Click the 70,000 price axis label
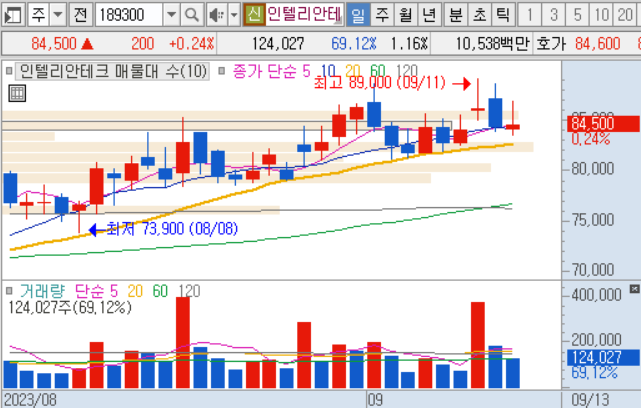 coord(592,270)
